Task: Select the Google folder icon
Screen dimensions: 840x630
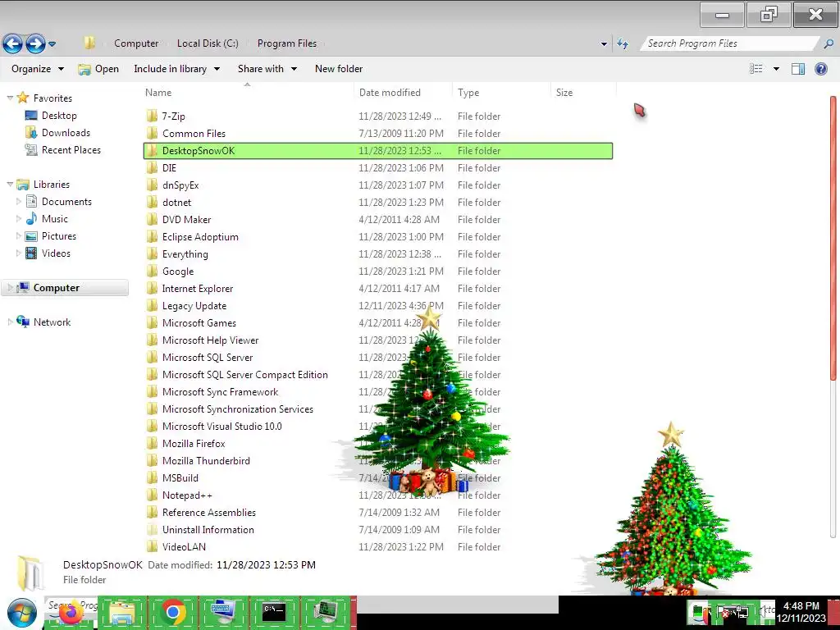Action: point(152,271)
